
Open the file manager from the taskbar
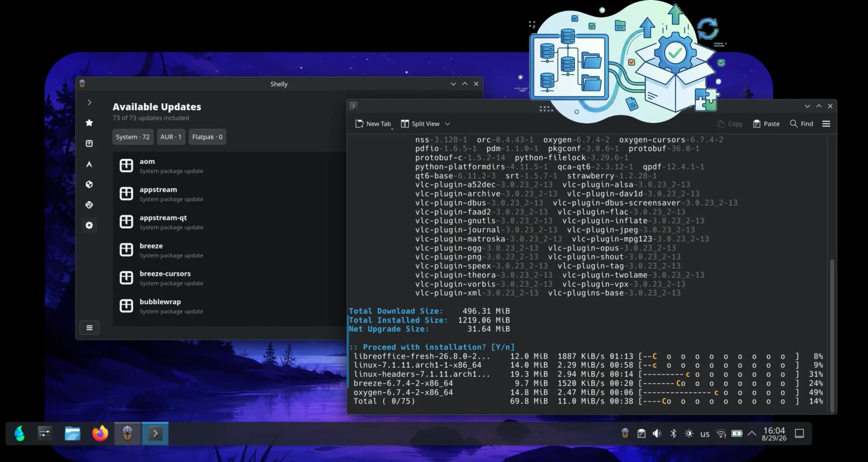pos(72,433)
